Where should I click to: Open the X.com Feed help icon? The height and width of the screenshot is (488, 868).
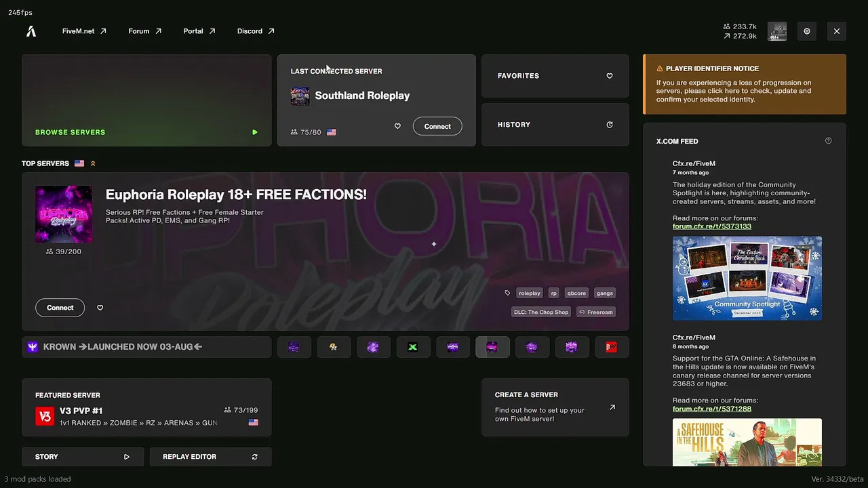click(828, 141)
